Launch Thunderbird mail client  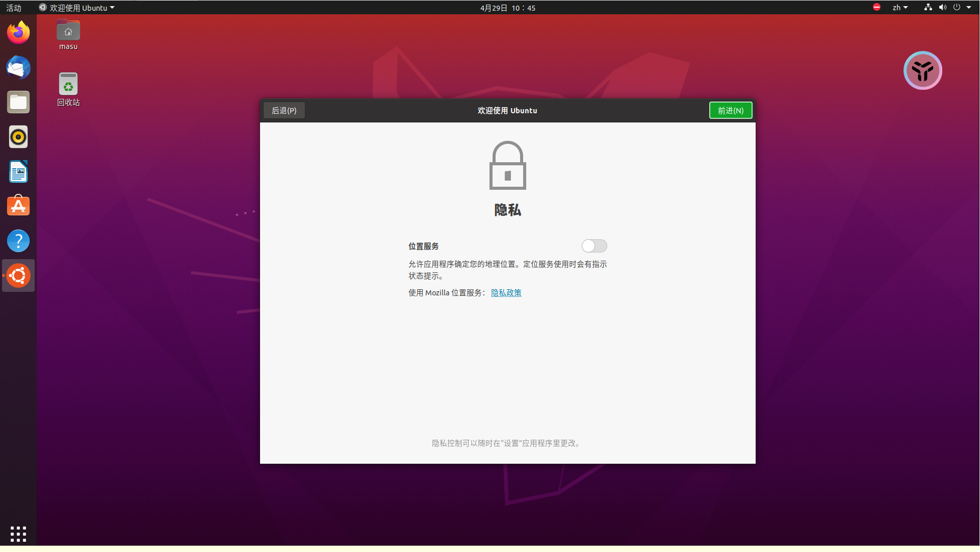coord(18,68)
